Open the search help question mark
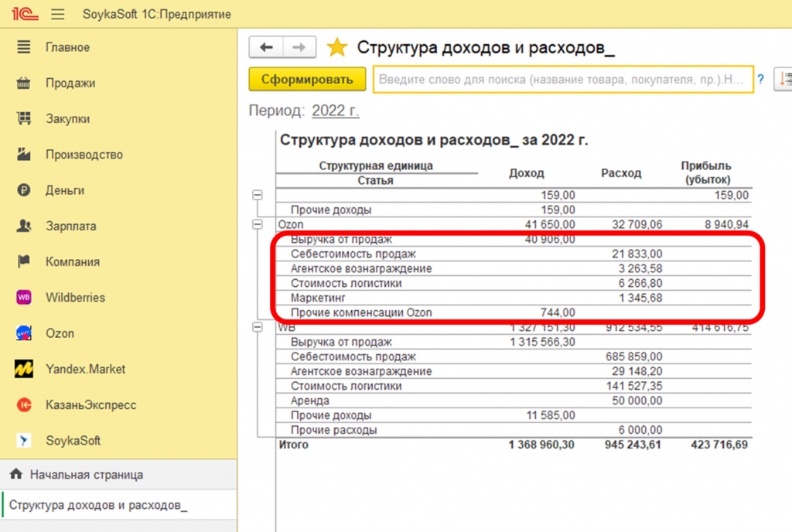Screen dimensions: 792x532 coord(761,79)
